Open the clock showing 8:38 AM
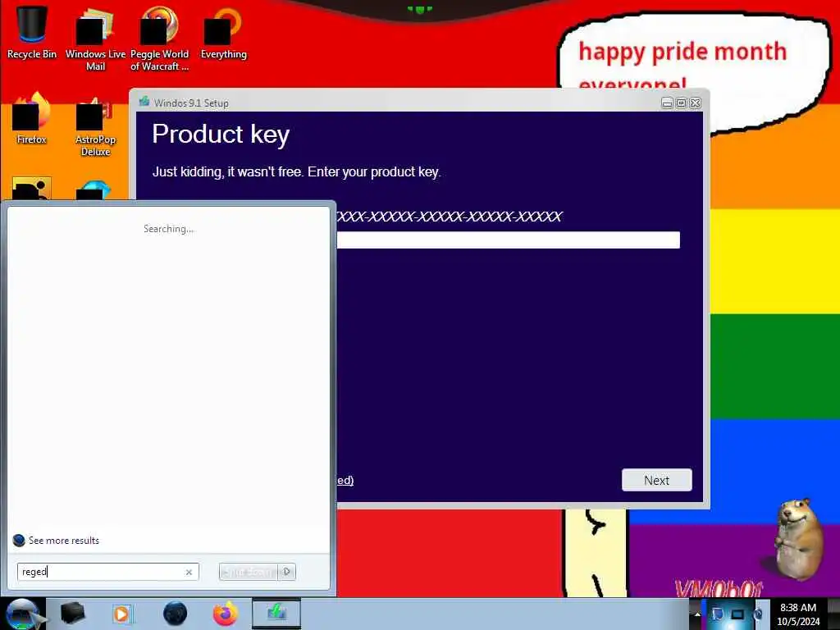The height and width of the screenshot is (630, 840). coord(798,614)
